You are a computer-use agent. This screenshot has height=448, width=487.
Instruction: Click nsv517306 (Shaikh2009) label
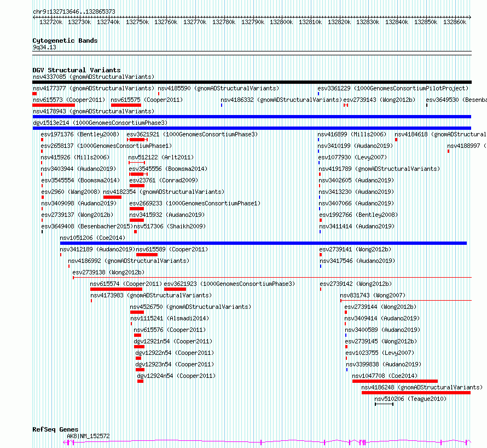pos(170,226)
